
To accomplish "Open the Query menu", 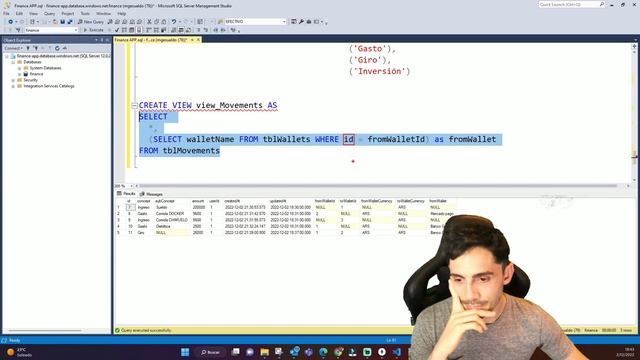I will coord(49,13).
